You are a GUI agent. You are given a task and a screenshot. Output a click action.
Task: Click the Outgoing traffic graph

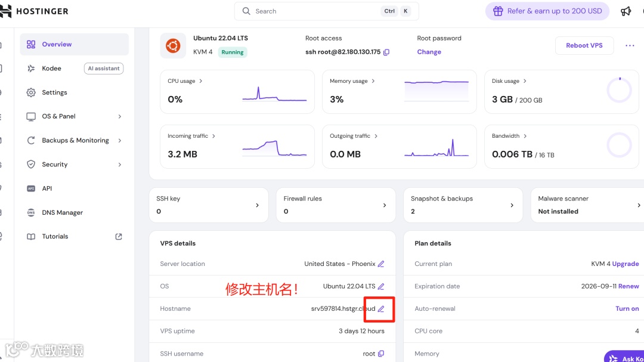(x=436, y=148)
